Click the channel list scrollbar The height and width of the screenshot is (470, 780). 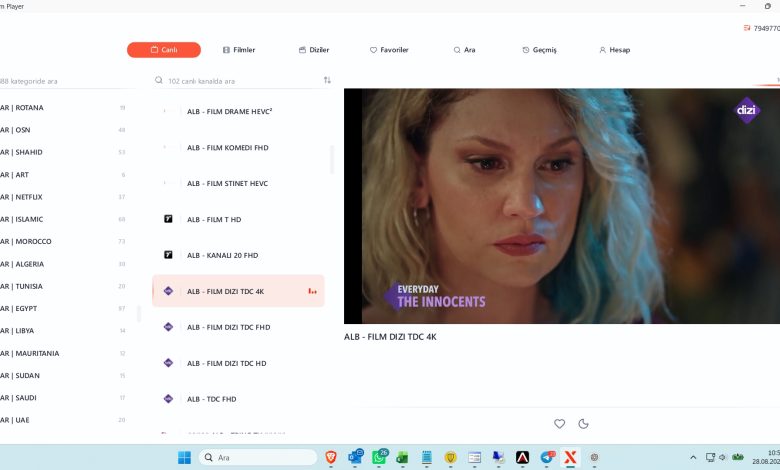tap(332, 160)
